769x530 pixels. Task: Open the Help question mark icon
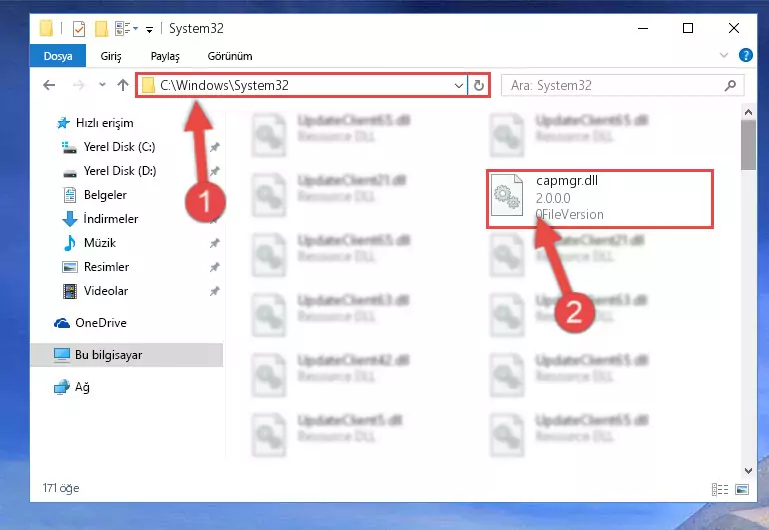click(x=745, y=55)
